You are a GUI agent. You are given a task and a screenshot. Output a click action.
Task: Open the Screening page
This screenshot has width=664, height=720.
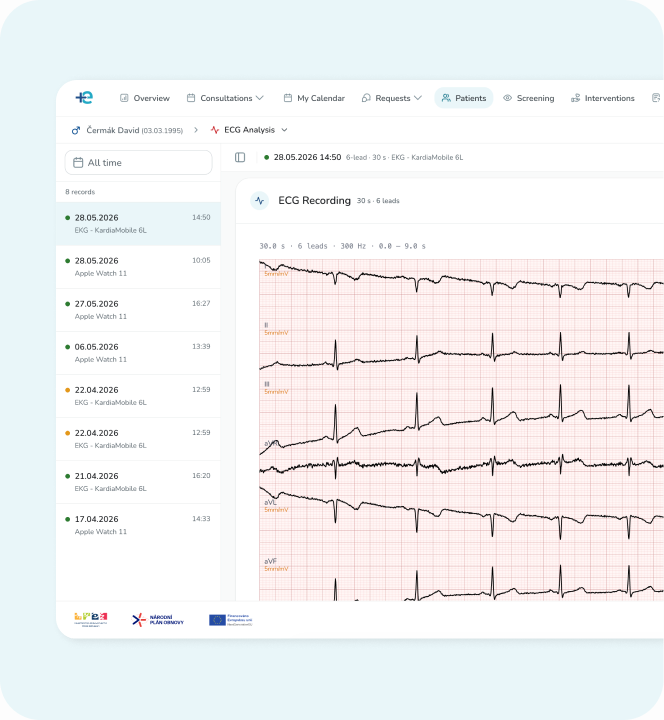click(529, 98)
